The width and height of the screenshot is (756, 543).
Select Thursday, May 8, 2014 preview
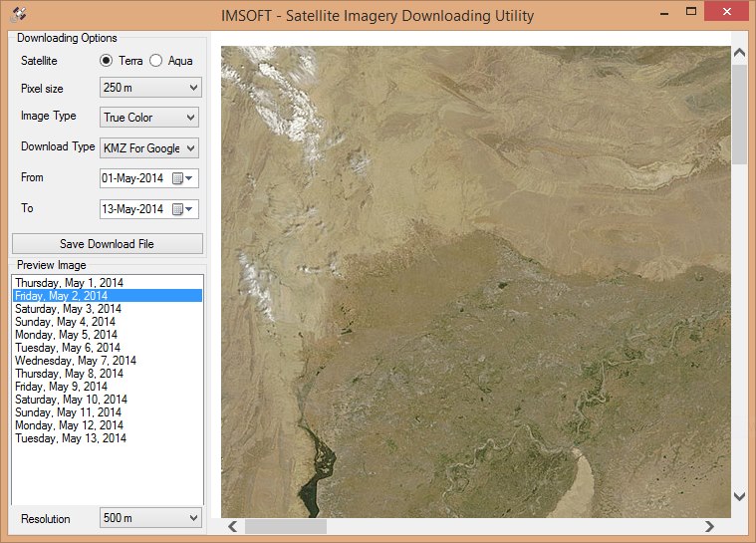(107, 374)
